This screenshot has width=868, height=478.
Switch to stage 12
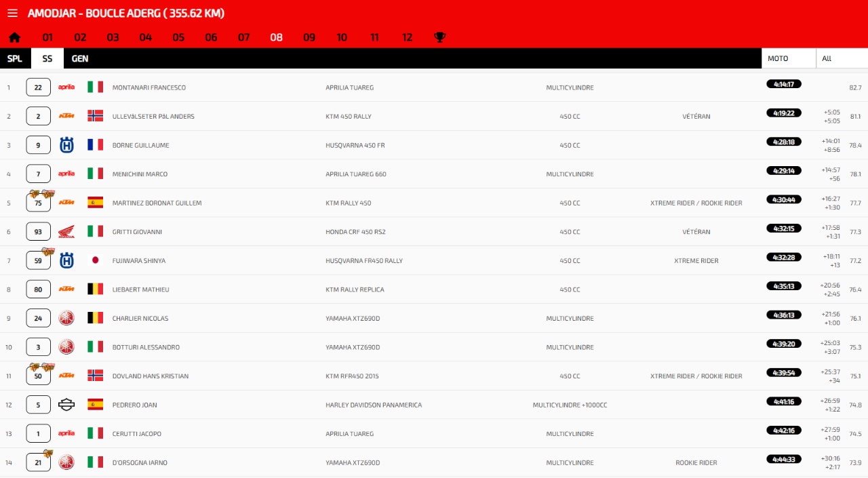tap(407, 37)
